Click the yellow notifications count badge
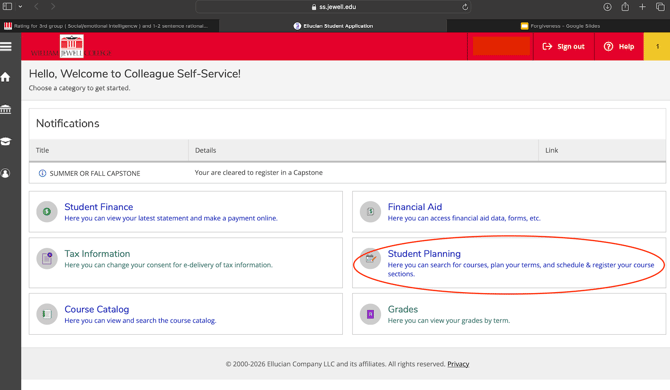The image size is (670, 390). [657, 47]
